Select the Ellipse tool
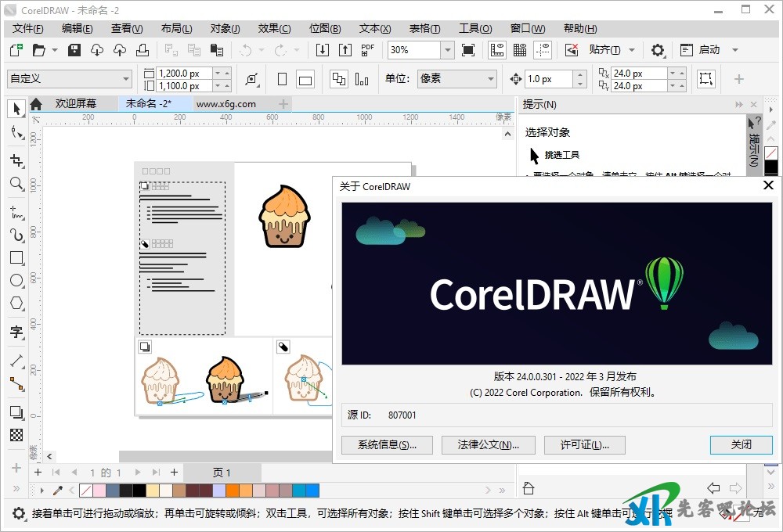This screenshot has width=783, height=532. [16, 280]
